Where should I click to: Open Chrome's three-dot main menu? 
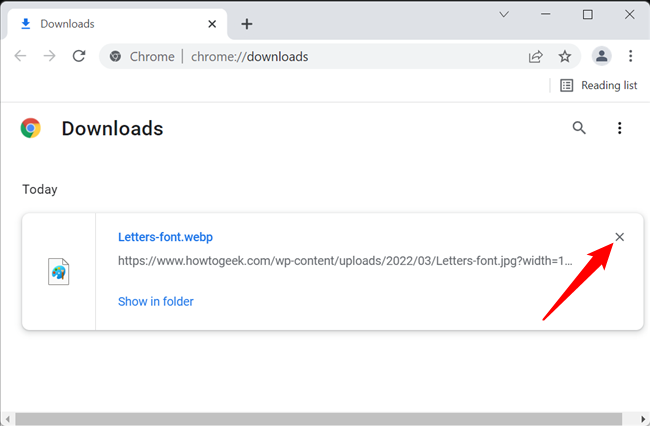[630, 56]
